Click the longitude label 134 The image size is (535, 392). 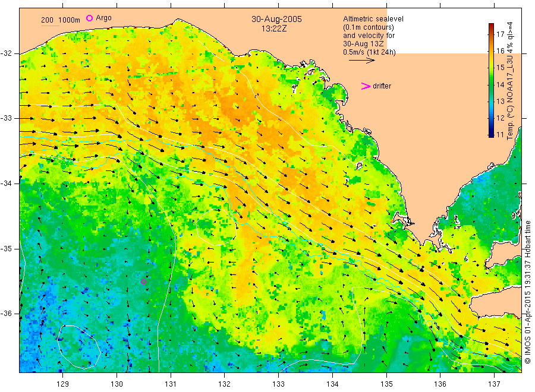coord(332,384)
